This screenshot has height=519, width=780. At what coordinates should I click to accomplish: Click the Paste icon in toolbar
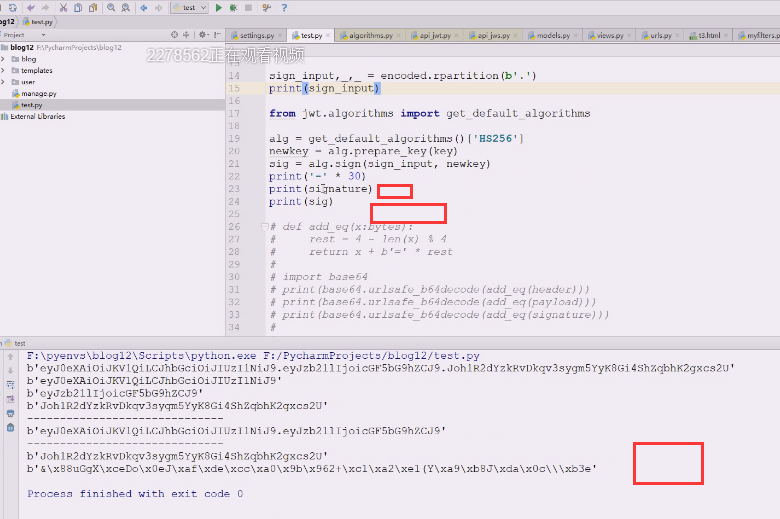pyautogui.click(x=93, y=7)
